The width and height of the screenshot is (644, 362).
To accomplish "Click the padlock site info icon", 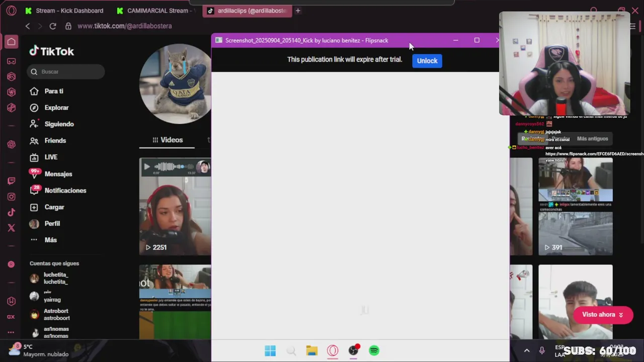I will (68, 26).
